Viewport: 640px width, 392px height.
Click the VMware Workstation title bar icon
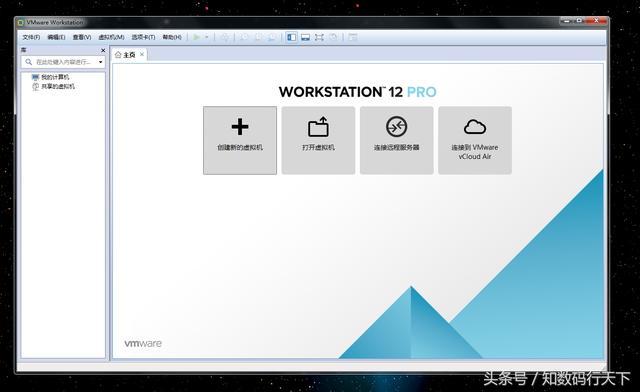click(20, 22)
